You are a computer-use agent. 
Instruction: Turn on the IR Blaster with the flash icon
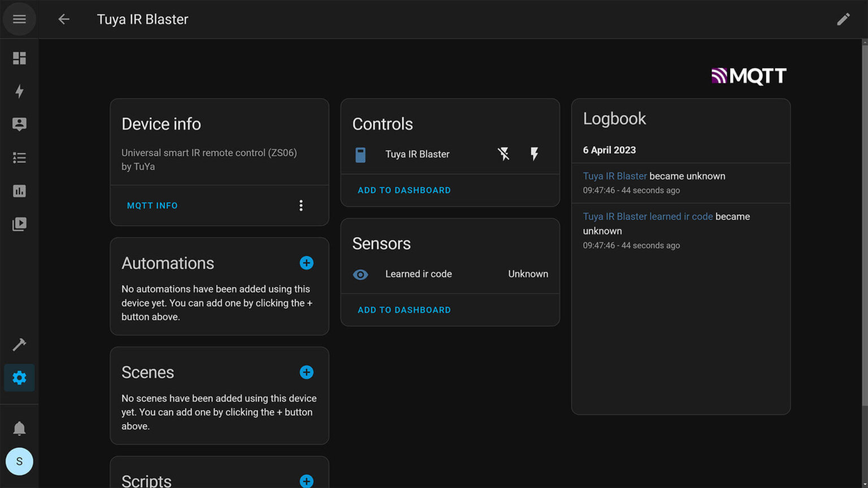pos(535,154)
